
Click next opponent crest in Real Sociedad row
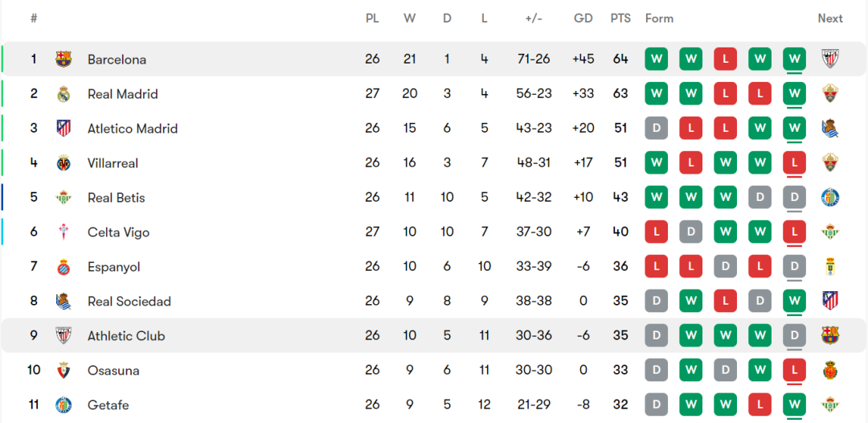pos(830,302)
